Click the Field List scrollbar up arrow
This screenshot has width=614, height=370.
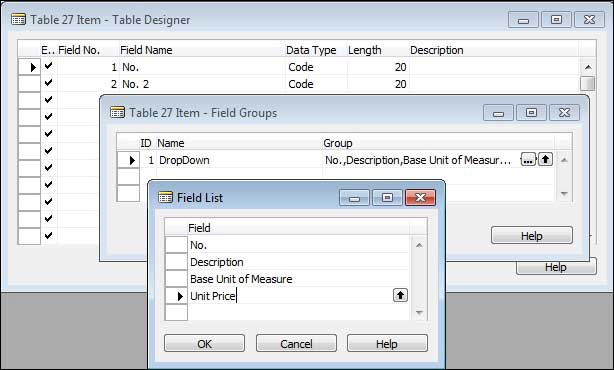coord(419,245)
